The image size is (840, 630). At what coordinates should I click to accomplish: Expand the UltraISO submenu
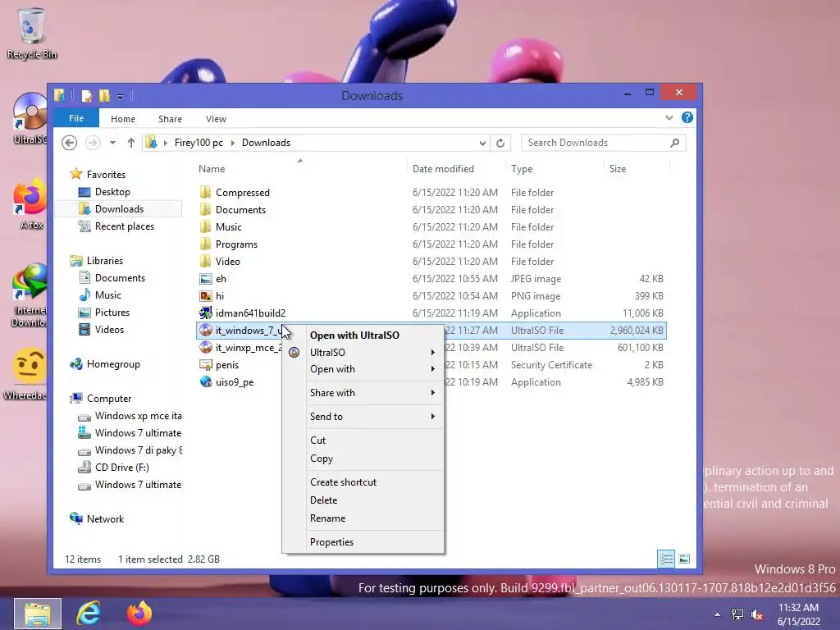(x=363, y=353)
